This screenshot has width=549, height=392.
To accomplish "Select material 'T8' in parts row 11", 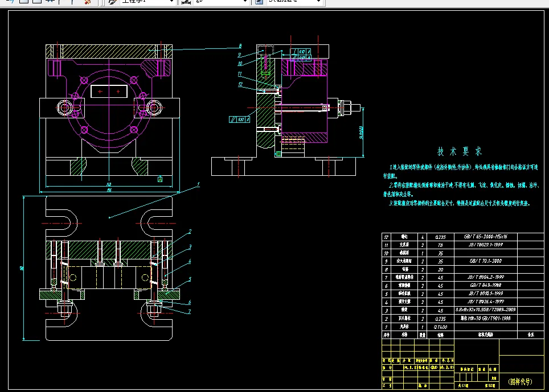I will pos(440,245).
